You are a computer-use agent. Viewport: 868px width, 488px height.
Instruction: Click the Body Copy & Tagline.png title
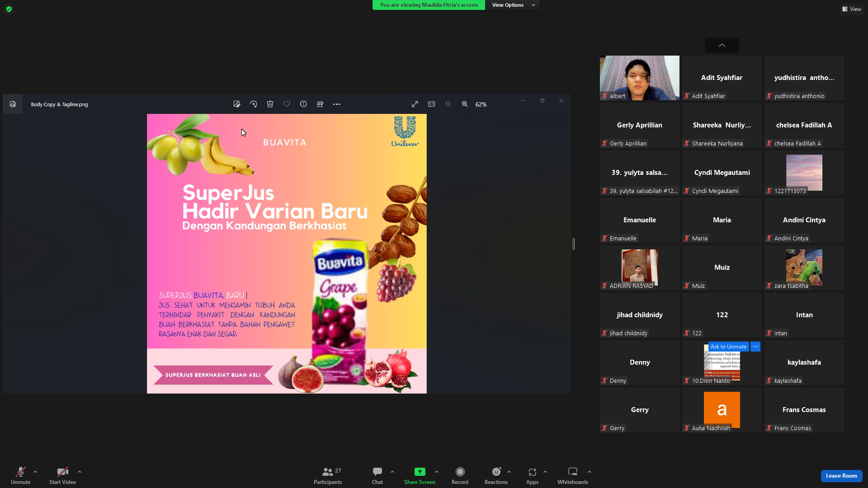coord(60,104)
